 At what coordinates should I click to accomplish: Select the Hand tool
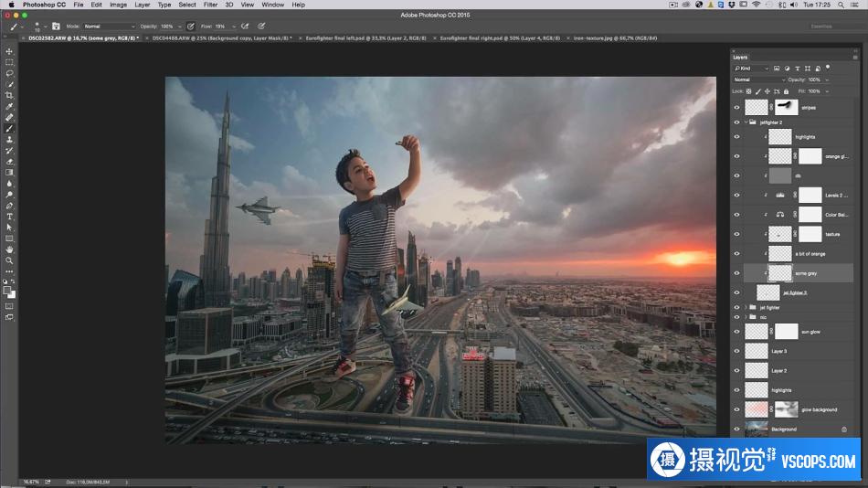pyautogui.click(x=9, y=249)
